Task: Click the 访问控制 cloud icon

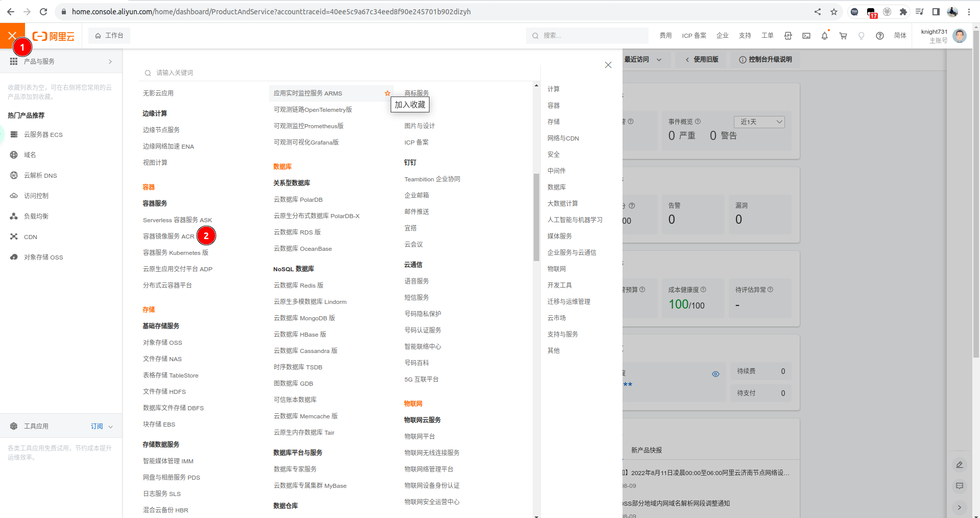Action: coord(14,196)
